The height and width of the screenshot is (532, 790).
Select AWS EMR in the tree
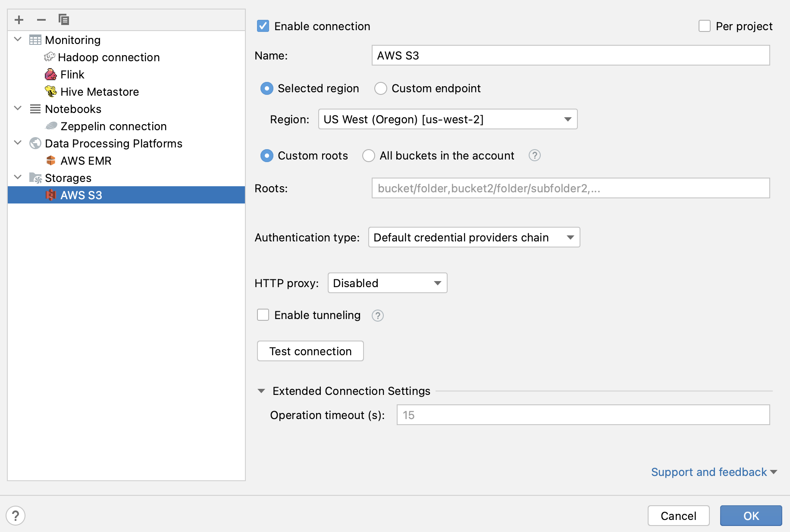(x=126, y=160)
